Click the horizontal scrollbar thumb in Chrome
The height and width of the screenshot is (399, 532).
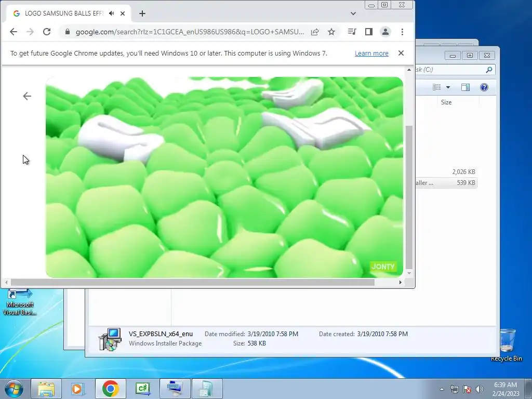[x=192, y=282]
